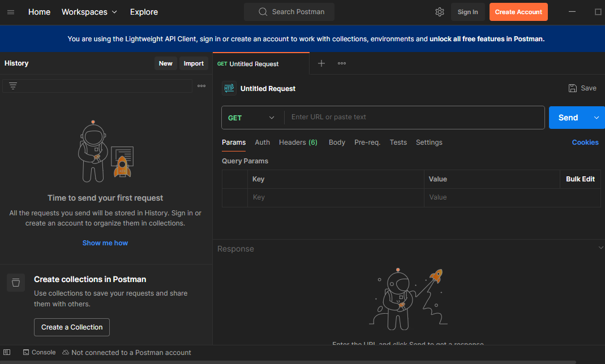The width and height of the screenshot is (605, 364).
Task: Open the Pre-req. tab
Action: pyautogui.click(x=367, y=142)
